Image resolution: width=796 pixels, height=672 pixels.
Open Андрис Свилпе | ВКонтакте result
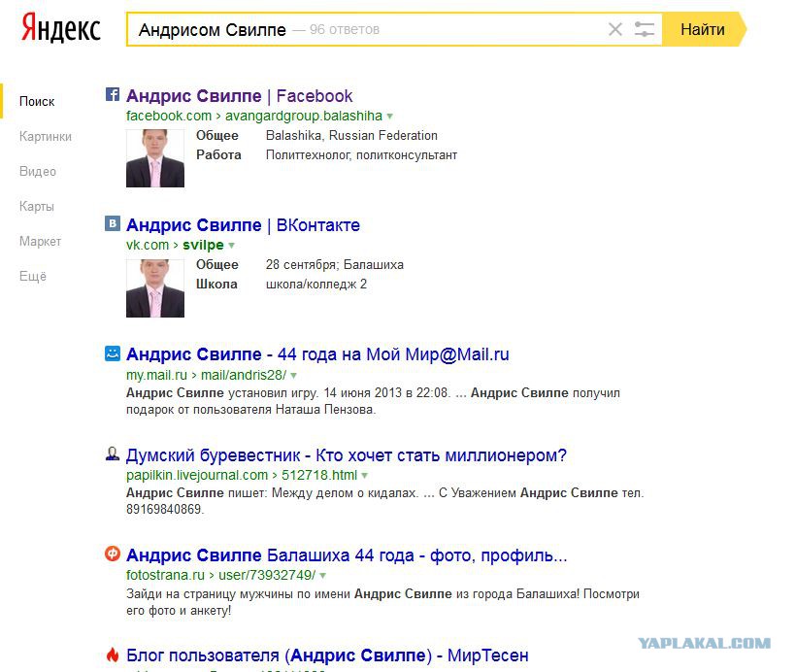pyautogui.click(x=243, y=224)
